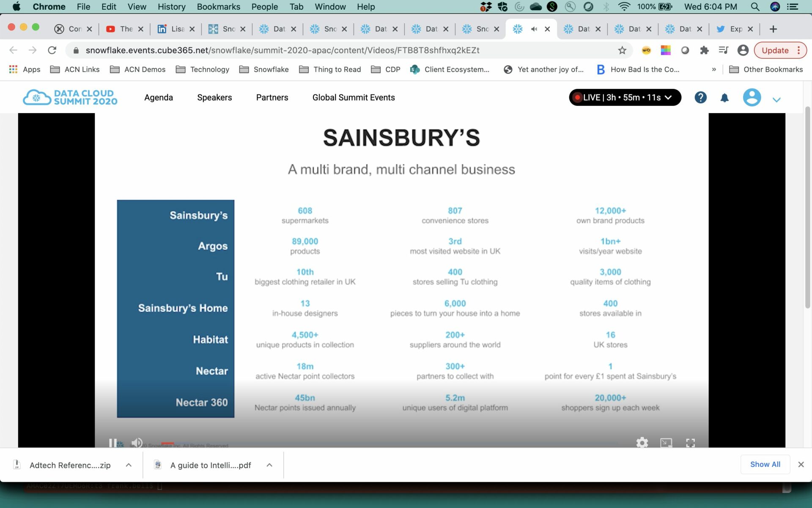This screenshot has height=508, width=812.
Task: Go back in browser history
Action: point(13,50)
